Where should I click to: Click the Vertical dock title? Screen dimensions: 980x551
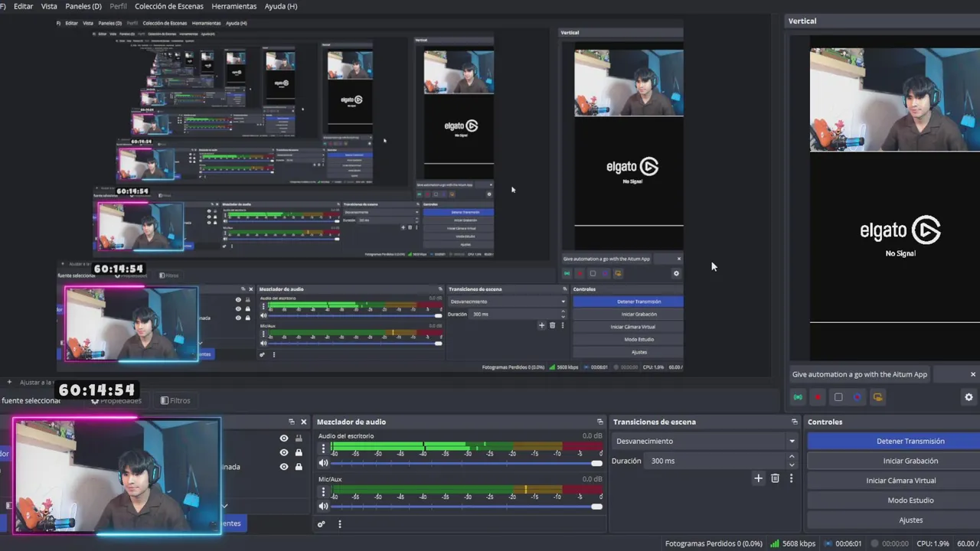[802, 21]
